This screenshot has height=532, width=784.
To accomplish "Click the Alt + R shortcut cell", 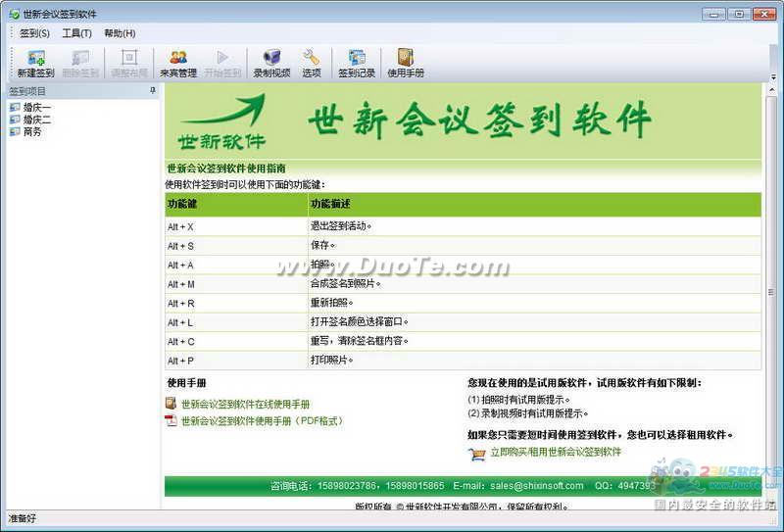I will [x=236, y=303].
